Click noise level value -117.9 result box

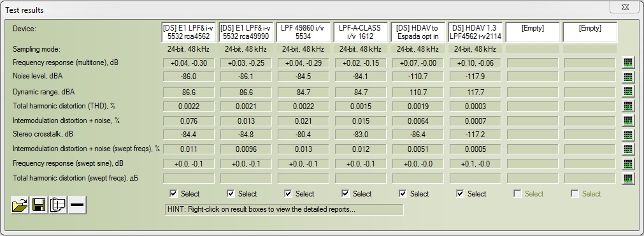tap(475, 77)
